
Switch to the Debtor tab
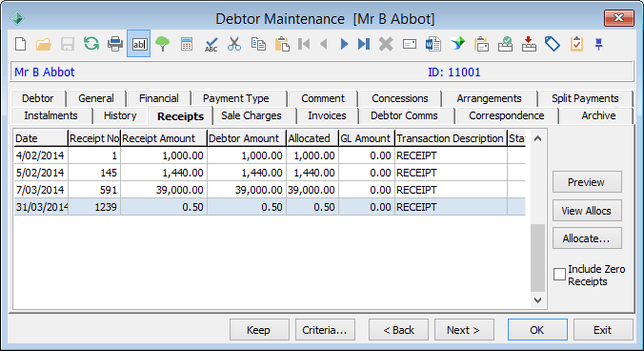[x=38, y=98]
